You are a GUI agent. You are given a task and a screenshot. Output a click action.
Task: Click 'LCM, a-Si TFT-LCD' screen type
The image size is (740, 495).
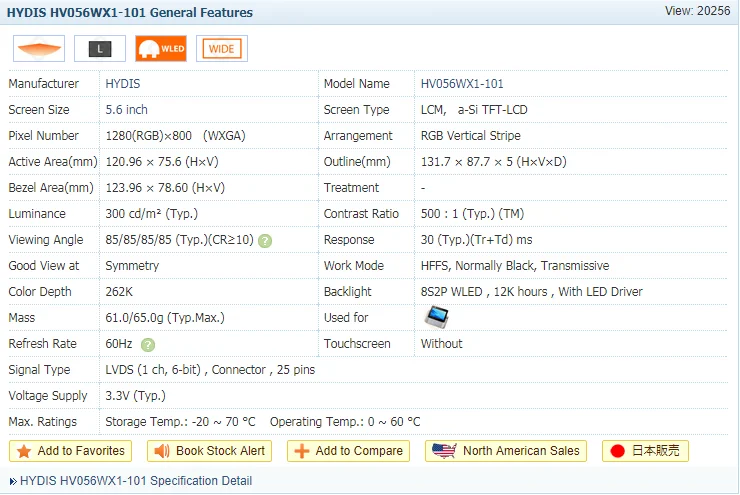point(474,110)
